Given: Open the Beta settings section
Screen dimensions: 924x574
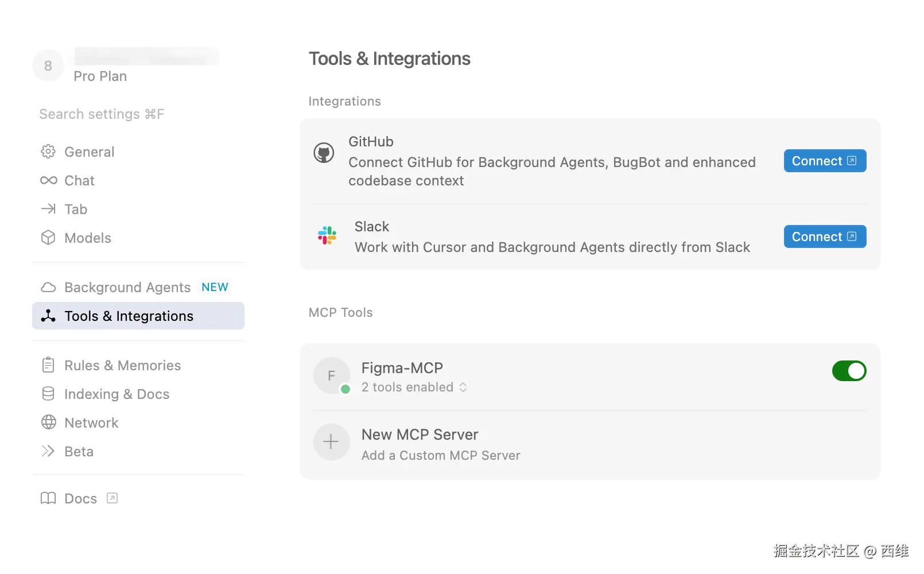Looking at the screenshot, I should [79, 452].
